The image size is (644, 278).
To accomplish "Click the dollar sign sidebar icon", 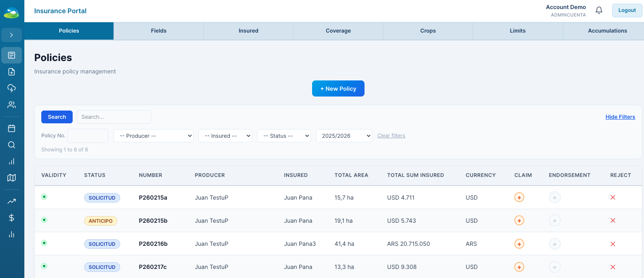I will 12,218.
